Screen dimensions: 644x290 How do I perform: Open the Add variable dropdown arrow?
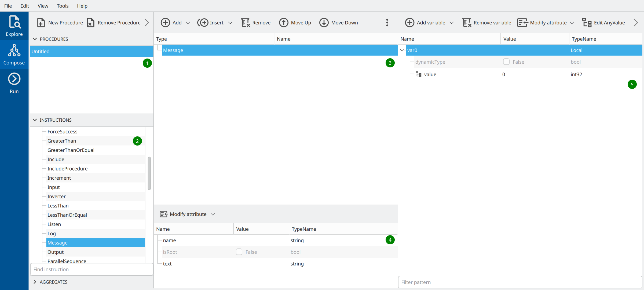(x=452, y=23)
